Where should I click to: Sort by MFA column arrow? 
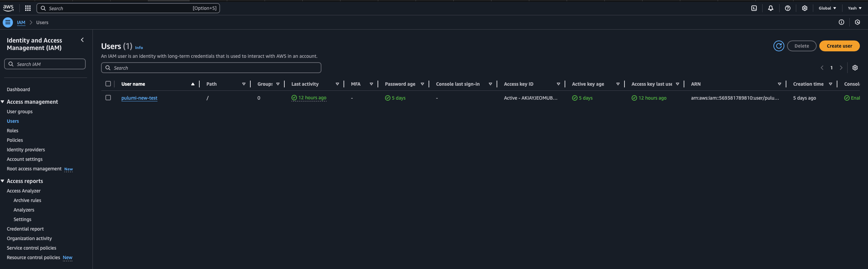coord(371,84)
